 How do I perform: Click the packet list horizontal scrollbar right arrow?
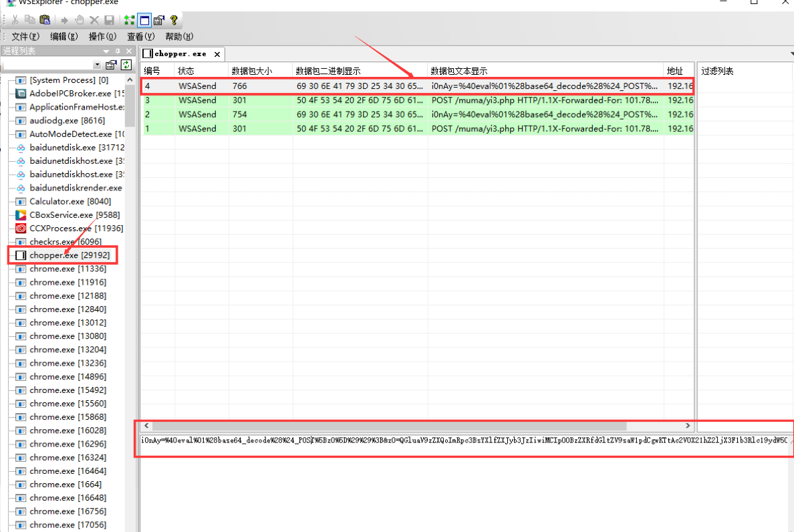coord(688,426)
